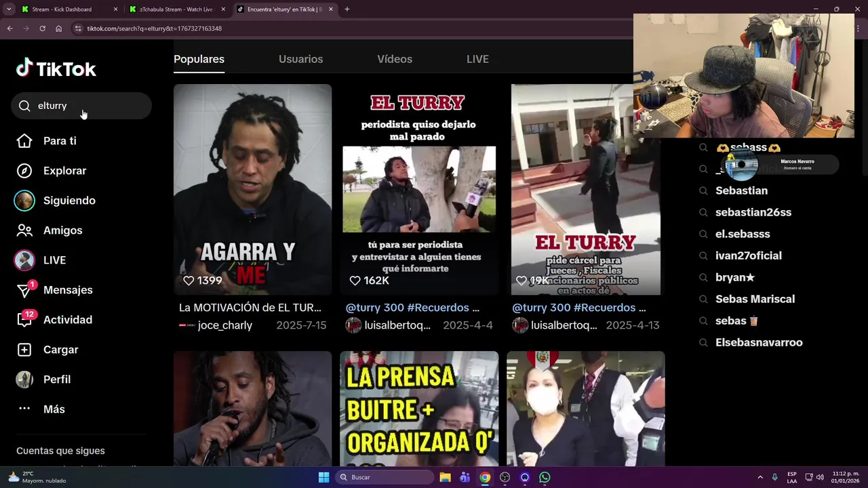The image size is (868, 488).
Task: Select suggestion el.sebasss
Action: [743, 234]
